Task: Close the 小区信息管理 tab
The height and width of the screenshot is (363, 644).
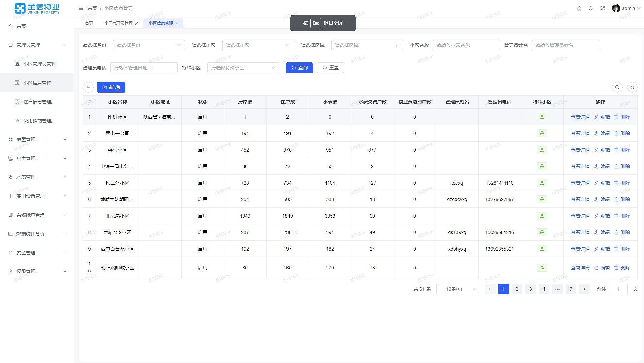Action: point(177,23)
